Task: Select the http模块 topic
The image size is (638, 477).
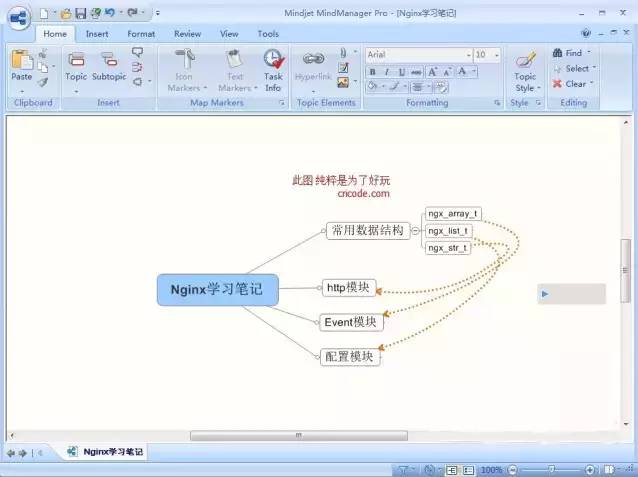Action: pyautogui.click(x=349, y=288)
